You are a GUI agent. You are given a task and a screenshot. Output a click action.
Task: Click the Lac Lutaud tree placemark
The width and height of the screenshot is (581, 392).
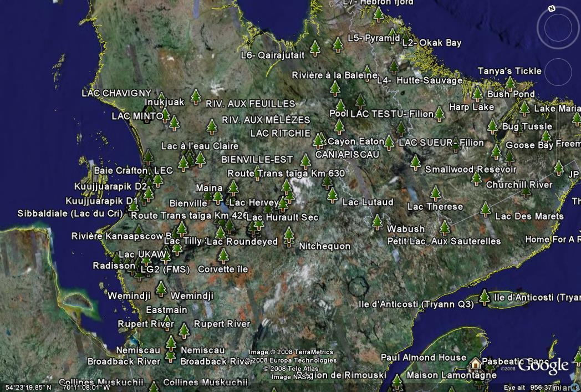pyautogui.click(x=333, y=195)
